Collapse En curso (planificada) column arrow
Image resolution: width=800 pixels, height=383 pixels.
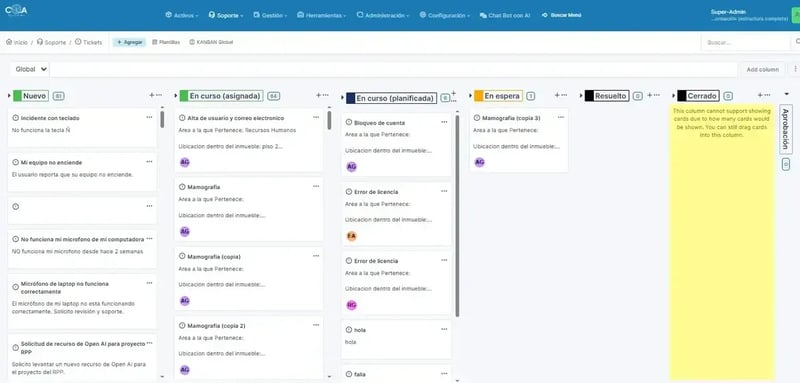click(x=342, y=98)
